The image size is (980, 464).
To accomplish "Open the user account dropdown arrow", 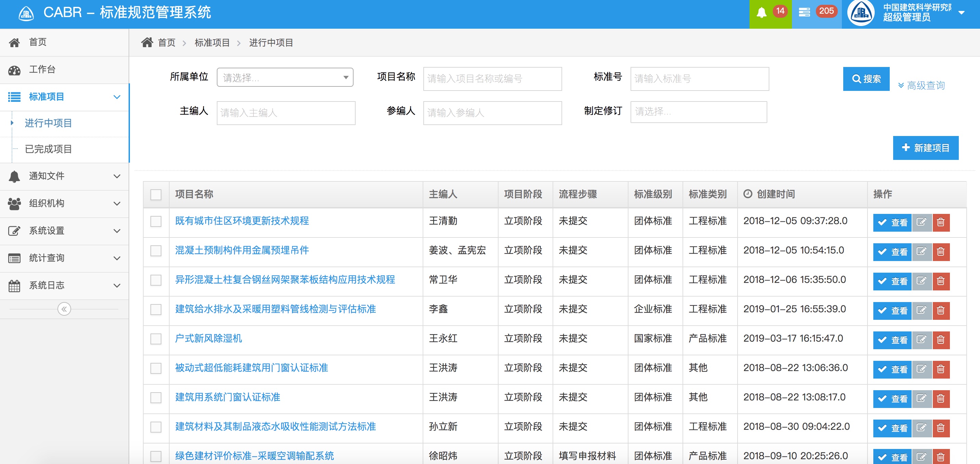I will tap(961, 13).
